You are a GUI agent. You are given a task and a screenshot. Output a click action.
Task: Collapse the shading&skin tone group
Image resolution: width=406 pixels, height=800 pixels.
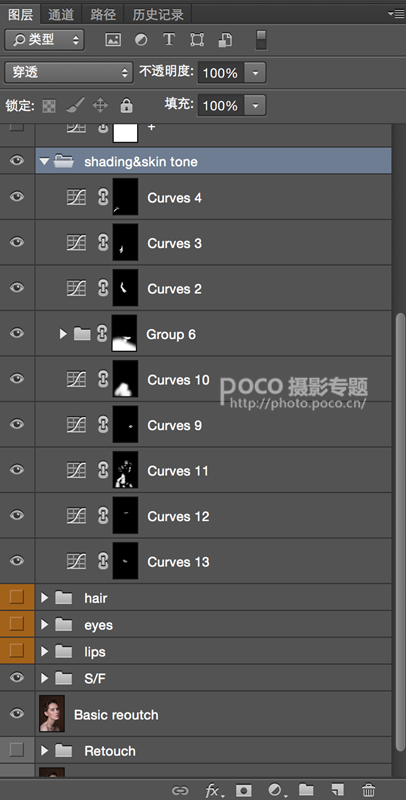pyautogui.click(x=44, y=162)
